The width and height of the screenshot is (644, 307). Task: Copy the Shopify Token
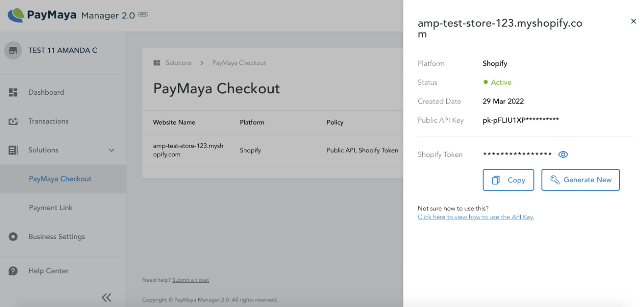[x=508, y=180]
